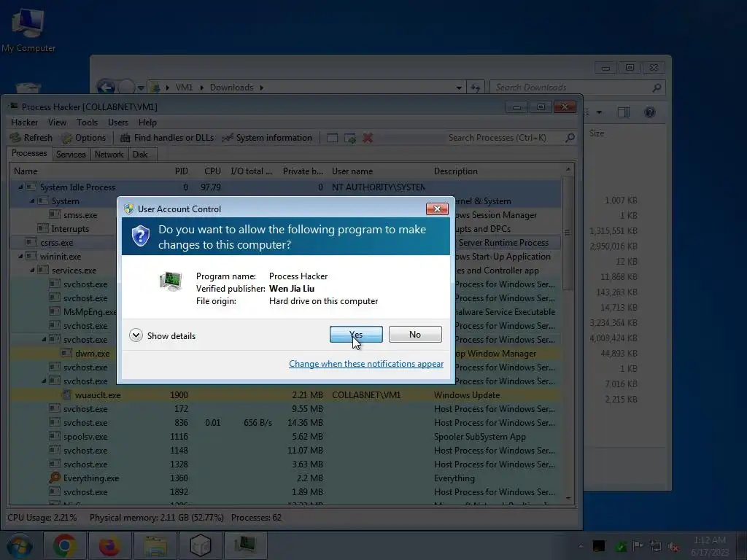Open the Hacker menu
Screen dimensions: 747x560
[24, 122]
